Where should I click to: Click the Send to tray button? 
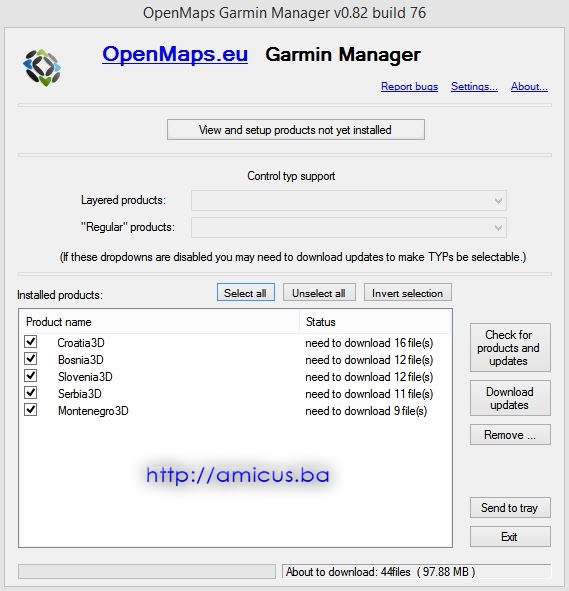pos(510,508)
